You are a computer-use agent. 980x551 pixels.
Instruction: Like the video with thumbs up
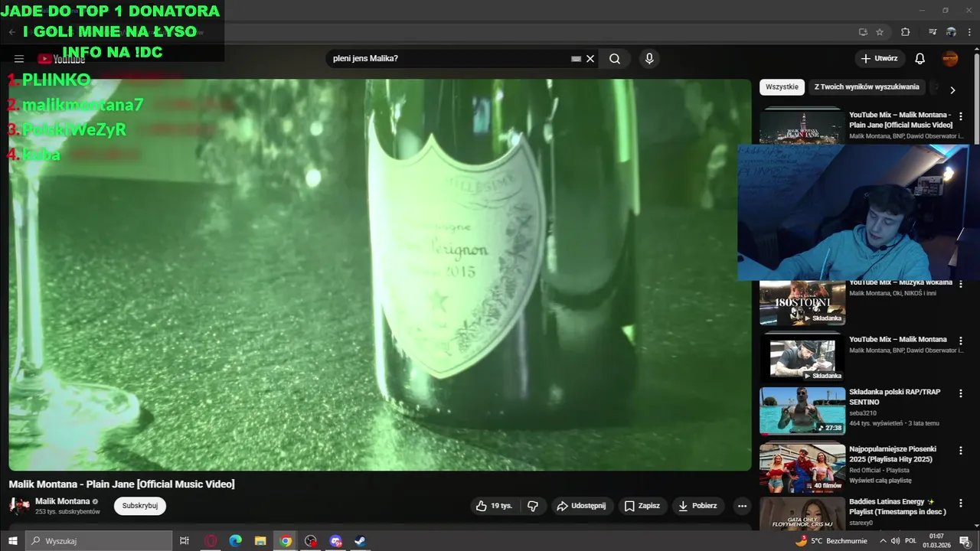(494, 506)
